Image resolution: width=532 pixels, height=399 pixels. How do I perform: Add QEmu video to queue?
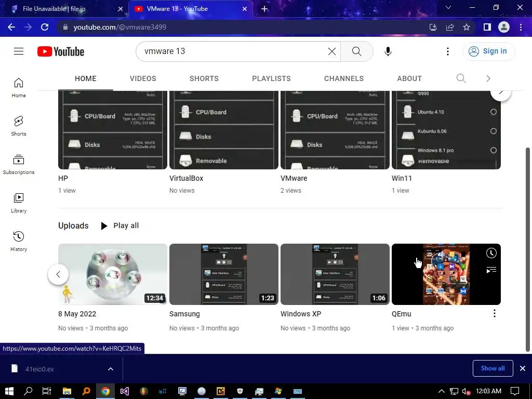pyautogui.click(x=491, y=270)
